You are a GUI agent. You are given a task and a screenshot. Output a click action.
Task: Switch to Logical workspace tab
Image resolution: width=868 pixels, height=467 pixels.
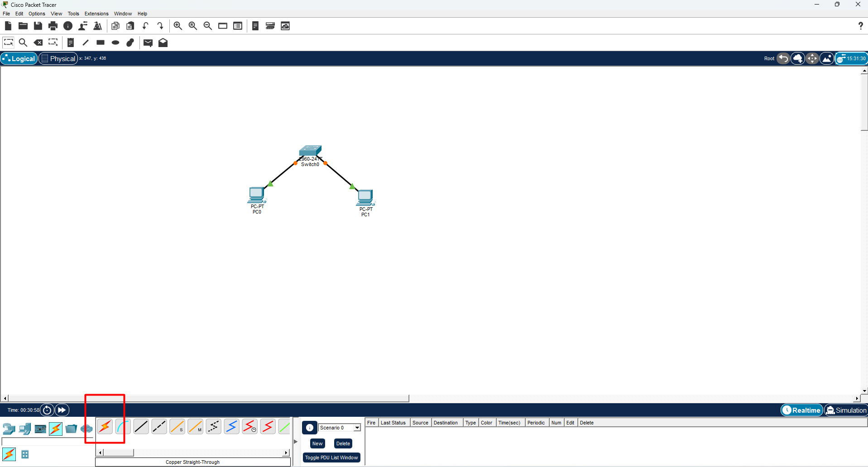pos(19,58)
